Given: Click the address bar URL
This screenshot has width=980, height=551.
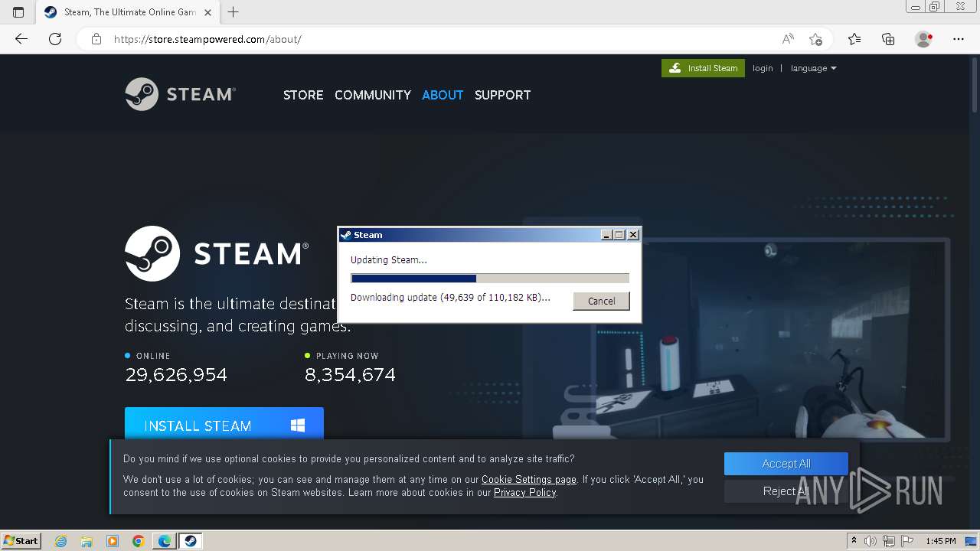Looking at the screenshot, I should pos(207,39).
